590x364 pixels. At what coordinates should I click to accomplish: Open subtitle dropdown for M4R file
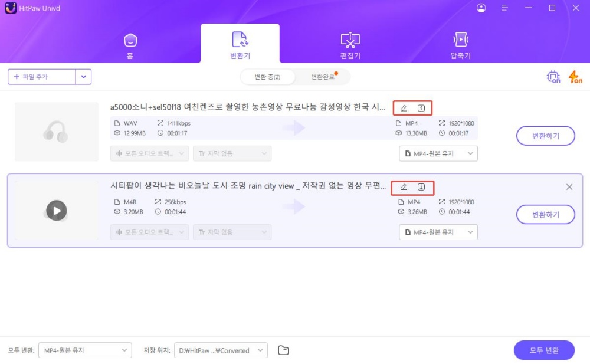(232, 232)
